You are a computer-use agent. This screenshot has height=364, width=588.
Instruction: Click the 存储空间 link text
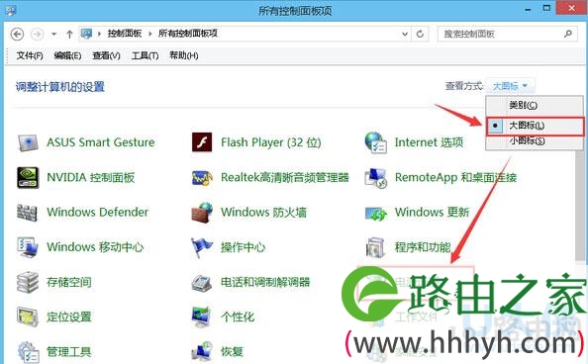tap(69, 282)
